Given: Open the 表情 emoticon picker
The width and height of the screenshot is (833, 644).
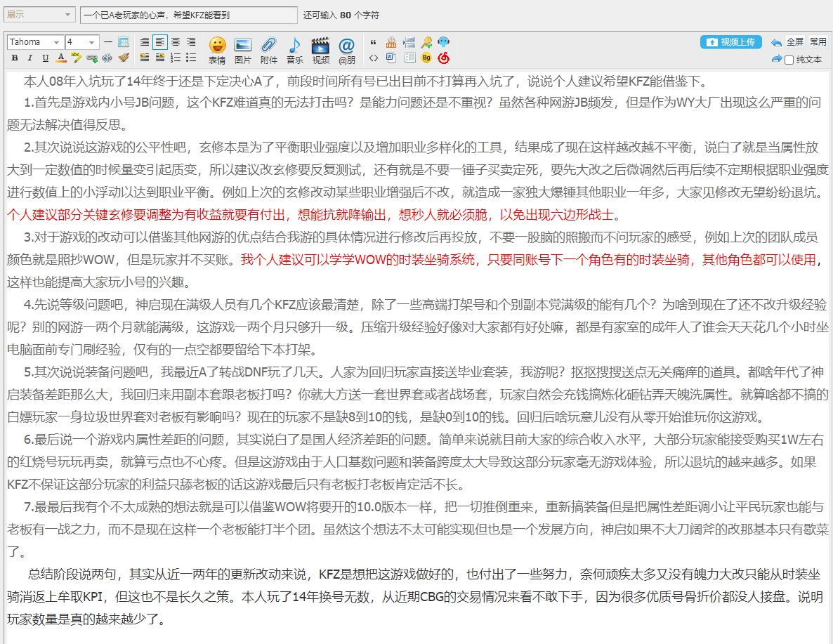Looking at the screenshot, I should click(217, 51).
